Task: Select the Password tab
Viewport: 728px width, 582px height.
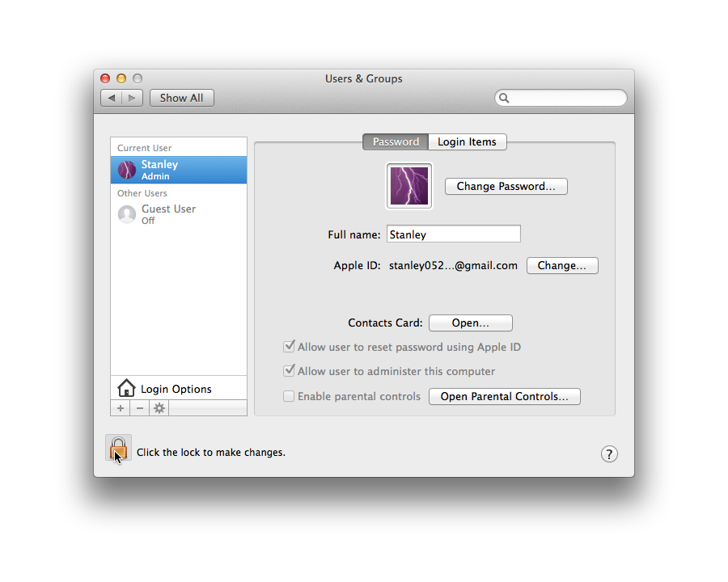Action: point(396,141)
